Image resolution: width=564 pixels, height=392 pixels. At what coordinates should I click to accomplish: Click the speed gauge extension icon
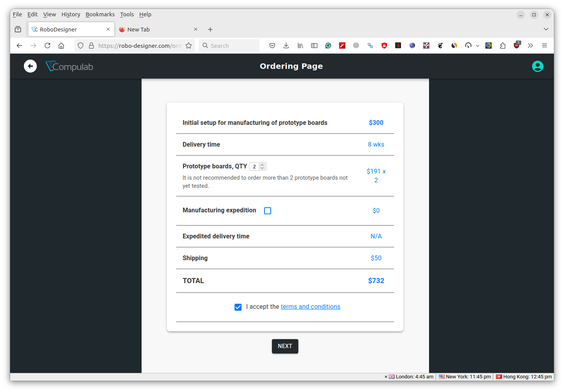point(468,45)
